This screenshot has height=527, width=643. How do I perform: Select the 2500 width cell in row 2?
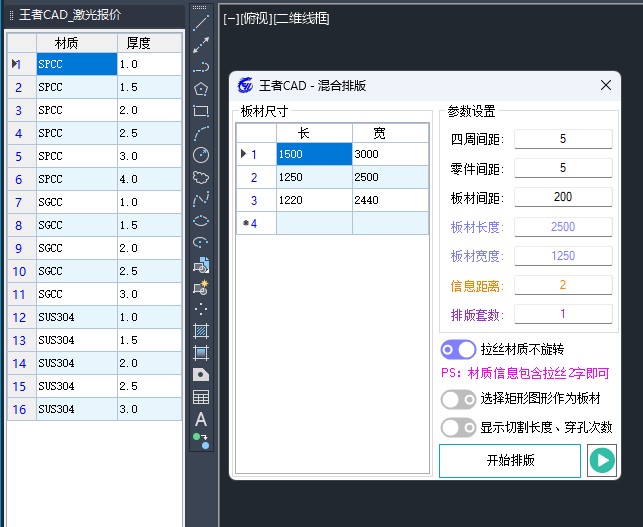coord(390,177)
